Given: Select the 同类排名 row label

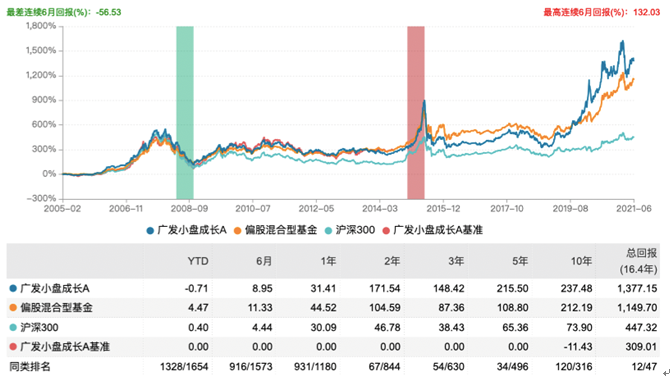Looking at the screenshot, I should coord(30,367).
